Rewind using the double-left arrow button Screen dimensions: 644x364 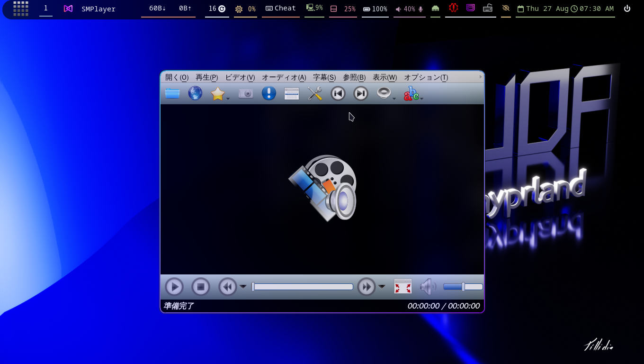[227, 287]
